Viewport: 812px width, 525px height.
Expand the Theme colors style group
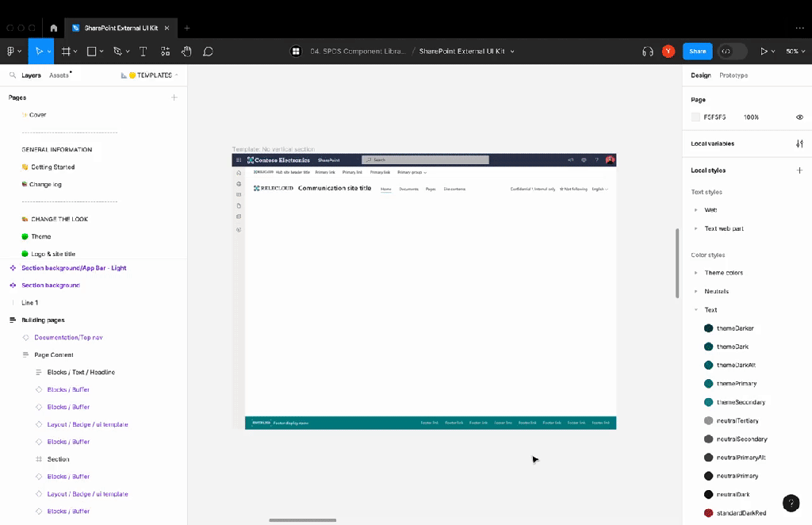click(697, 272)
